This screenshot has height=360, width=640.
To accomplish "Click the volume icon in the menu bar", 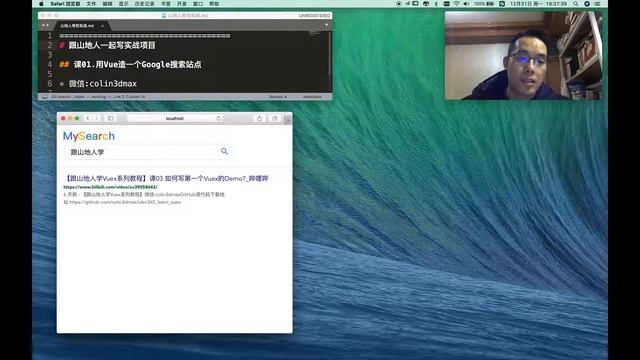I will click(466, 4).
